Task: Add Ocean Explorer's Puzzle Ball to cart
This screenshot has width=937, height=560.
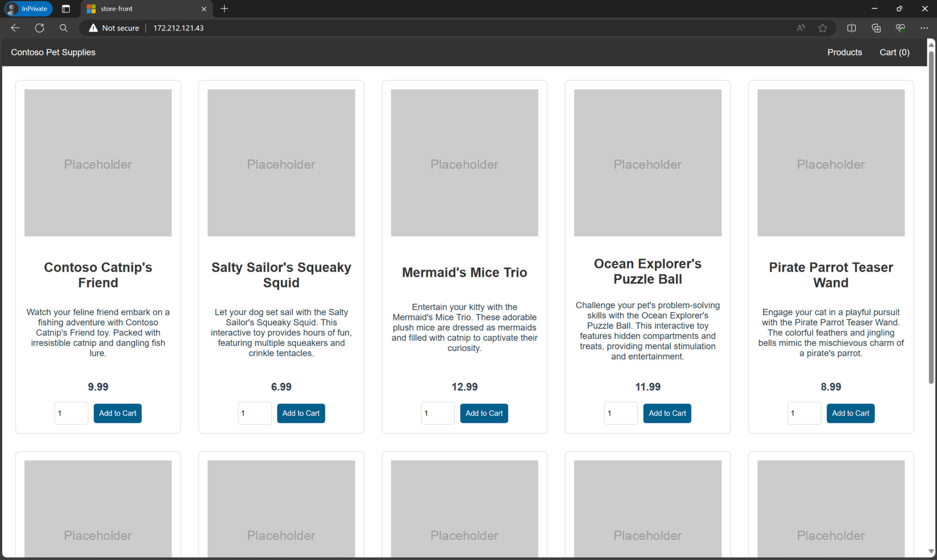Action: click(x=668, y=413)
